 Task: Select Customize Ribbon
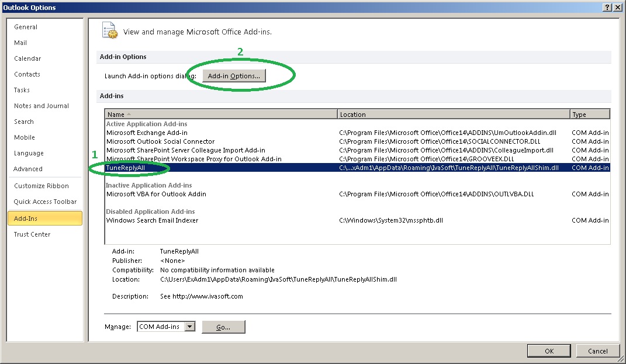point(41,186)
